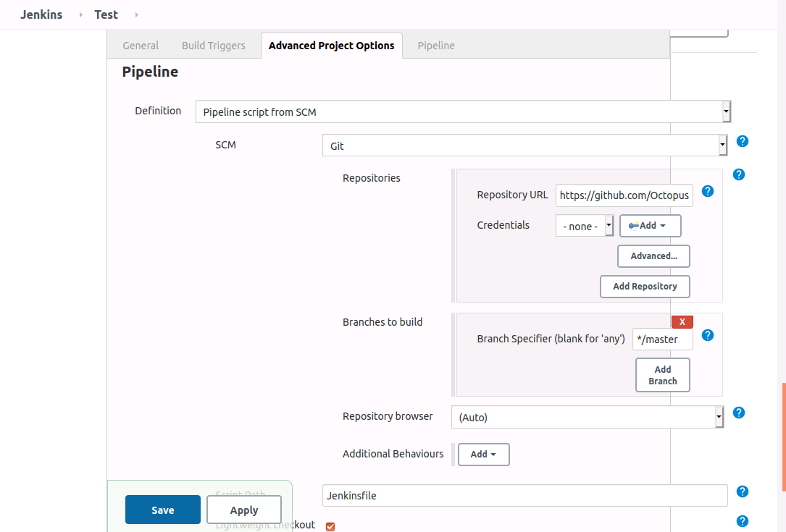Click the Add Repository button
This screenshot has width=786, height=532.
point(645,287)
